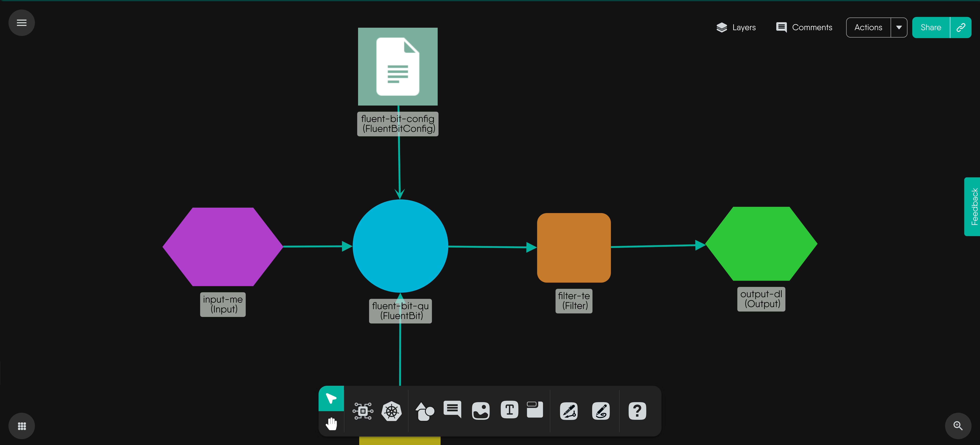Open the Layers panel
Image resolution: width=980 pixels, height=445 pixels.
coord(736,27)
